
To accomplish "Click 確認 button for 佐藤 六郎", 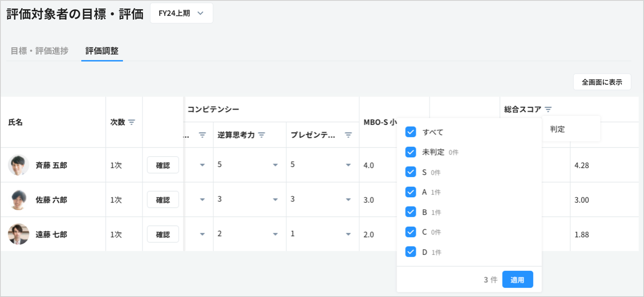I will click(163, 200).
